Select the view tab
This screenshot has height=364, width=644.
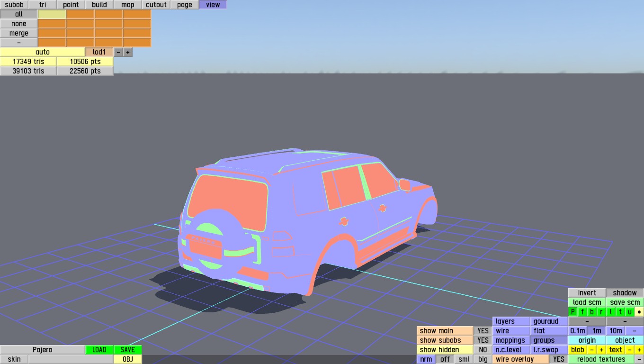[213, 5]
